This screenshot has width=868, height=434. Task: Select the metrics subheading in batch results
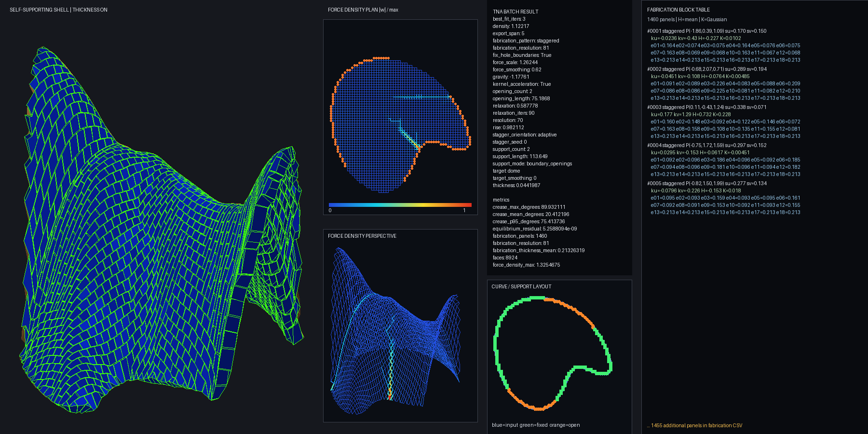coord(501,200)
